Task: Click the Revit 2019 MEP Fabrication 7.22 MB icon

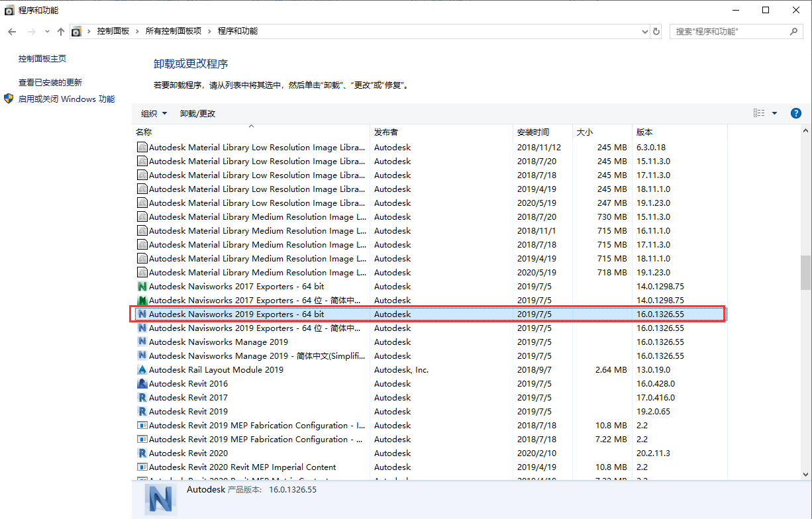Action: 142,440
